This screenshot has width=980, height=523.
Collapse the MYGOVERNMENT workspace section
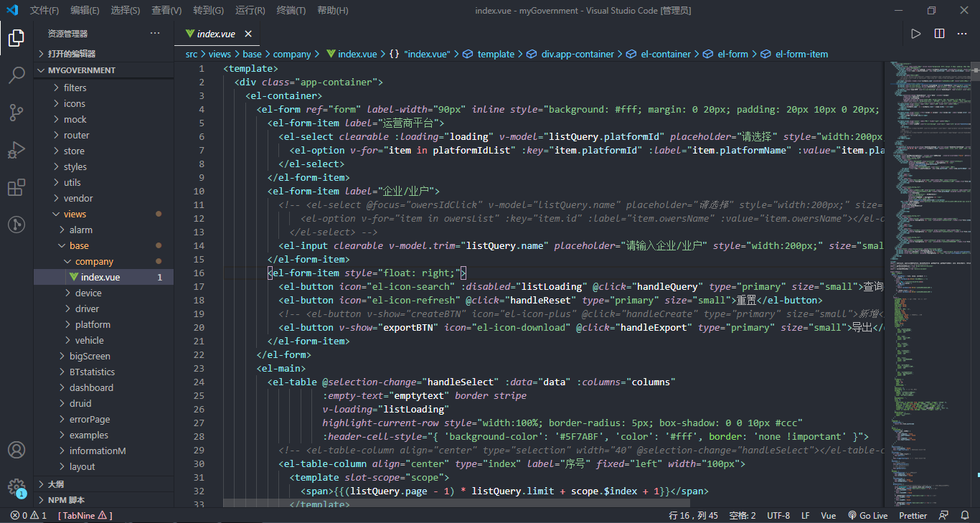(103, 70)
